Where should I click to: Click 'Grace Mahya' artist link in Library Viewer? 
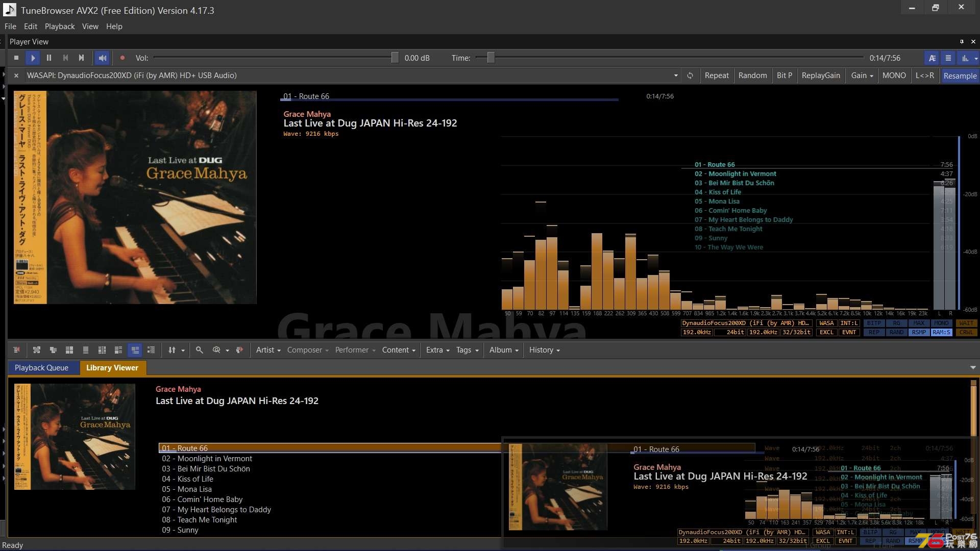(x=178, y=389)
